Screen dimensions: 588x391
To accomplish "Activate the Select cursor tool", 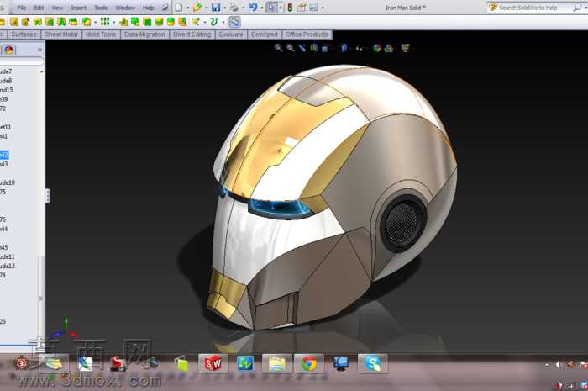I will [x=271, y=7].
